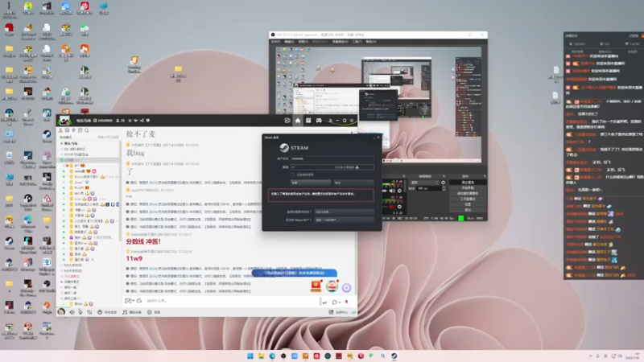This screenshot has height=362, width=644.
Task: Open the home tab icon in YY header
Action: click(x=298, y=121)
